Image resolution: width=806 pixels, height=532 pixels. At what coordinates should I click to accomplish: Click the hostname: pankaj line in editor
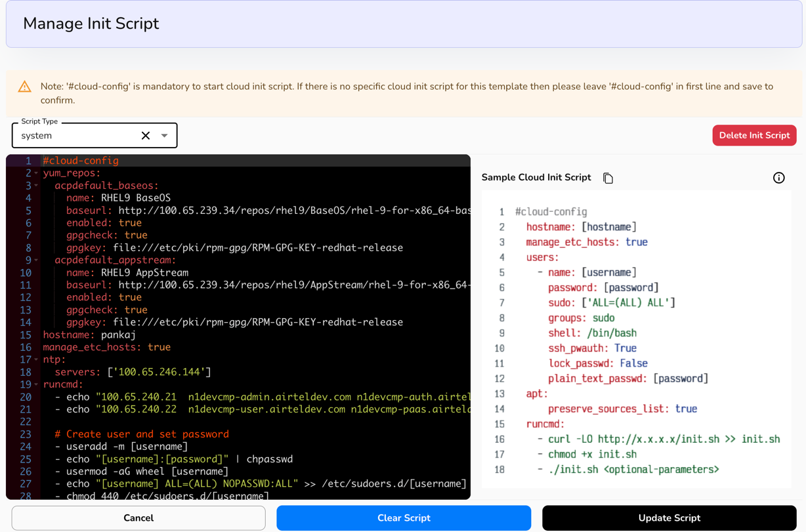(89, 335)
